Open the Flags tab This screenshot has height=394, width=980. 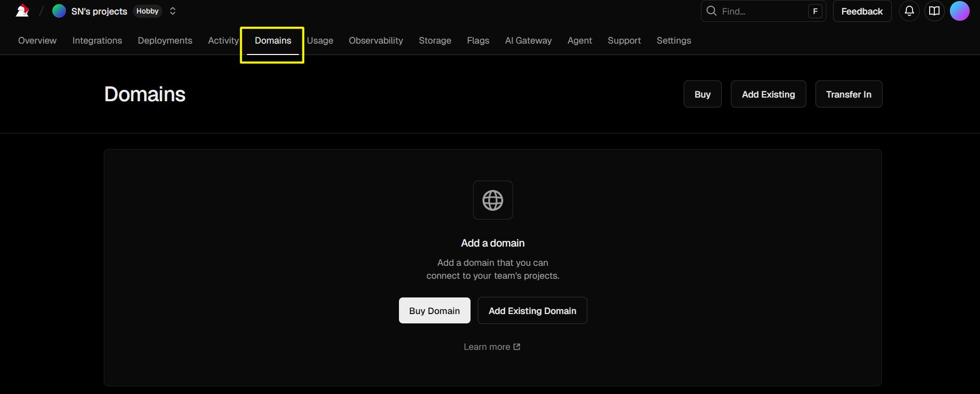click(478, 40)
